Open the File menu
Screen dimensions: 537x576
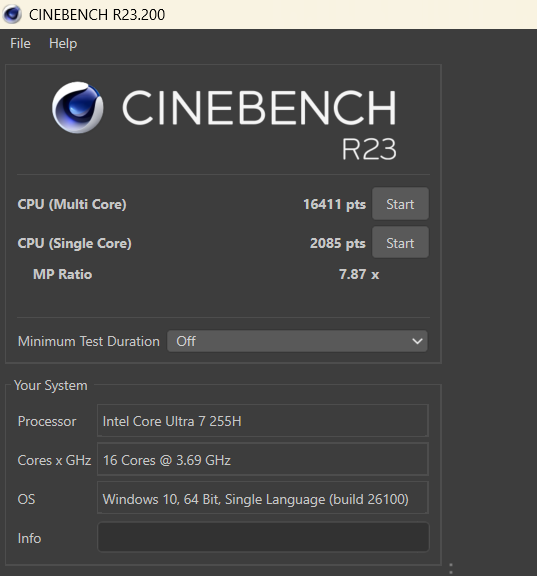click(x=20, y=43)
